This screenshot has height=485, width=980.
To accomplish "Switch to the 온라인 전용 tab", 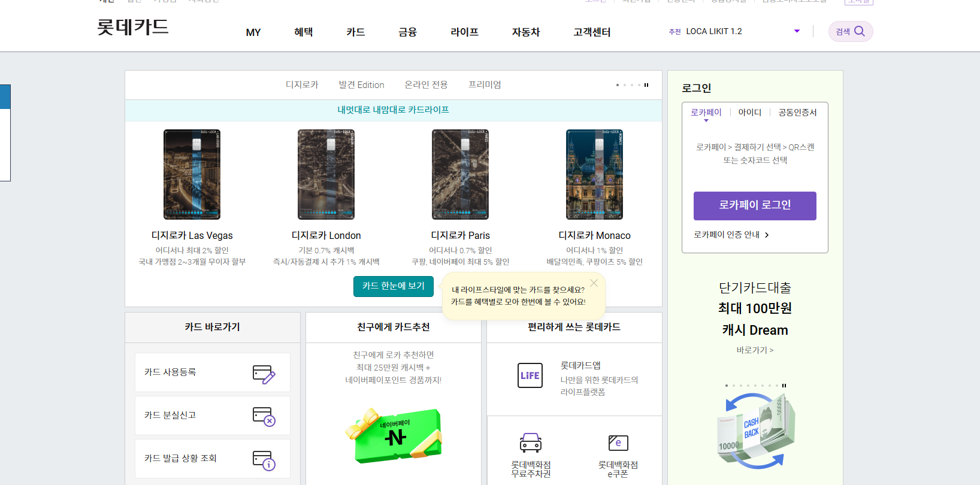I will (x=426, y=85).
